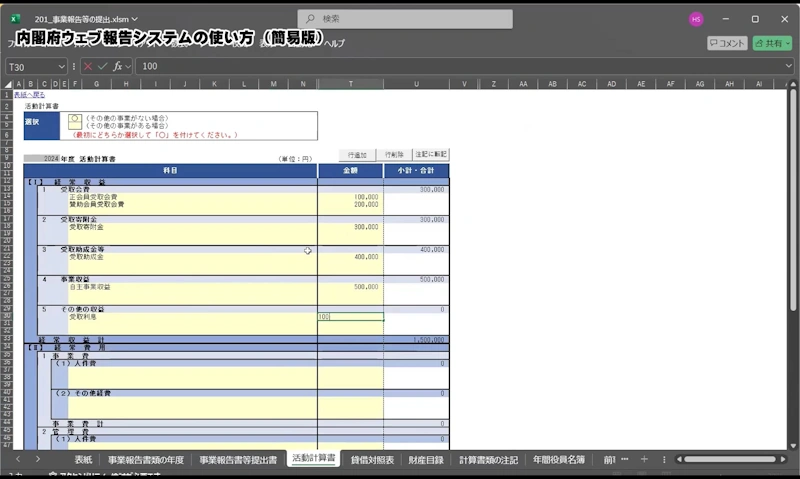Select the first option cell containing ○

[74, 117]
